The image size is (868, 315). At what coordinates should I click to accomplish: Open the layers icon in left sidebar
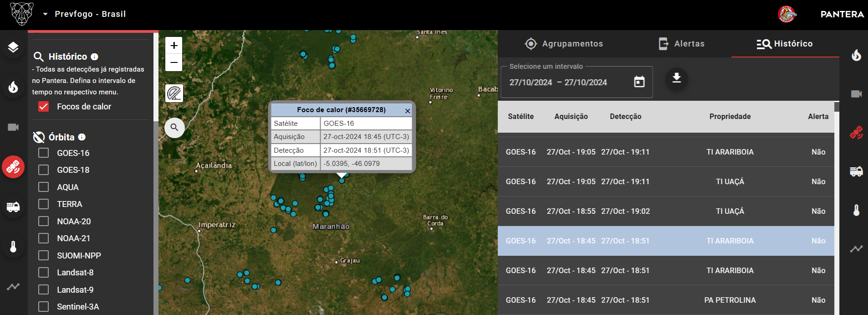(13, 47)
